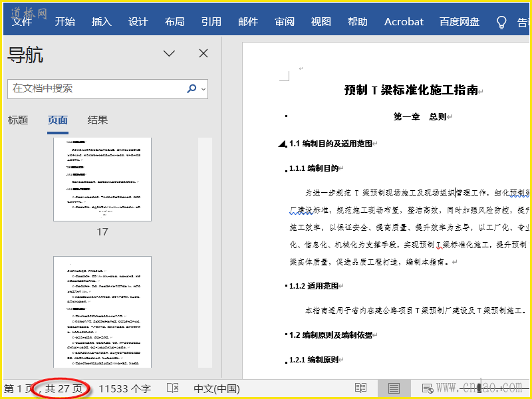Image resolution: width=532 pixels, height=399 pixels.
Task: Click the 帮助 ribbon tab
Action: (x=358, y=22)
